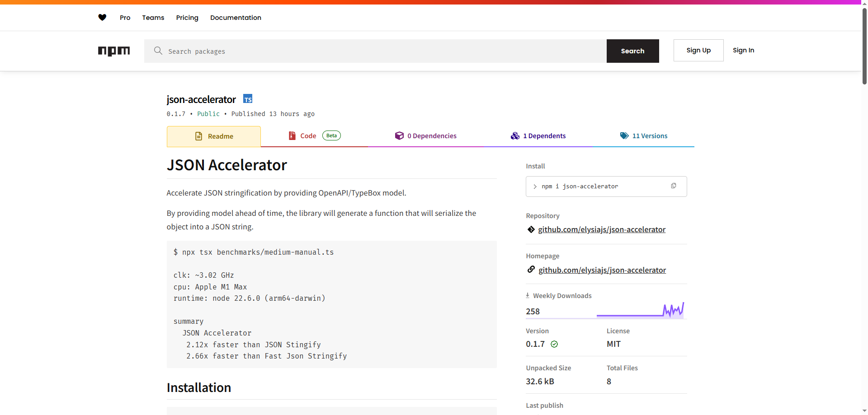Click the green verified checkmark beside version

554,344
